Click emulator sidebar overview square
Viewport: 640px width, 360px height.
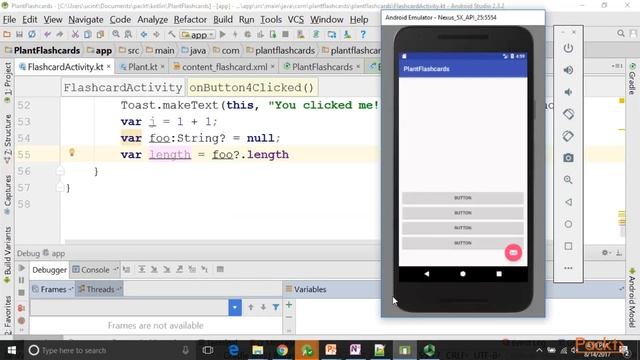(568, 246)
